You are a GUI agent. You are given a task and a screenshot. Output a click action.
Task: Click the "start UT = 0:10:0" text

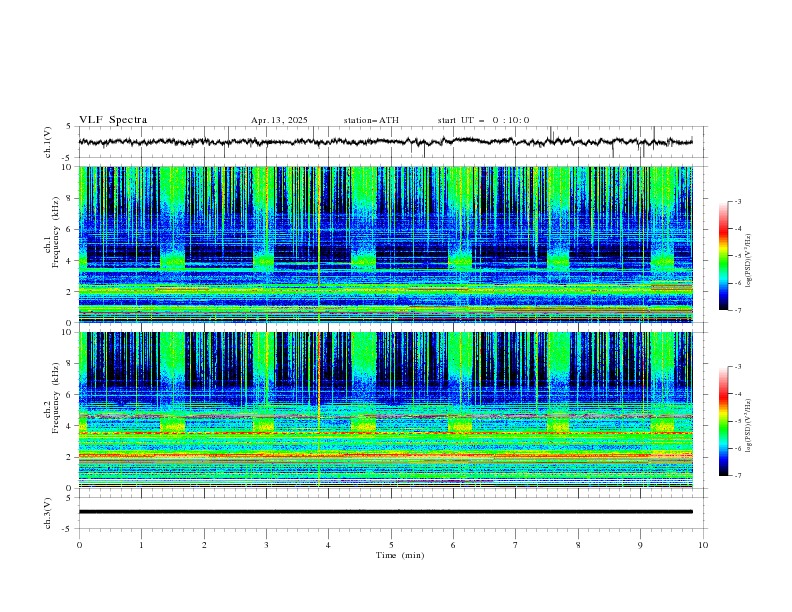point(483,120)
